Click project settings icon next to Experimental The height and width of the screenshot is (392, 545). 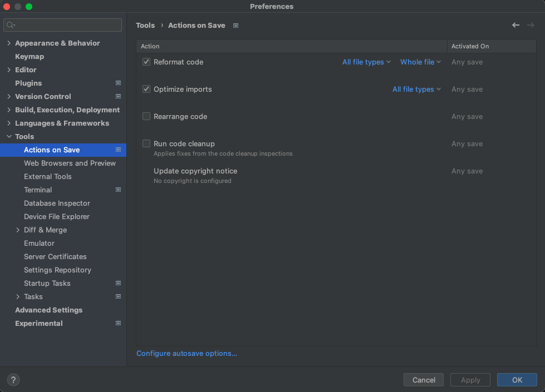click(118, 323)
